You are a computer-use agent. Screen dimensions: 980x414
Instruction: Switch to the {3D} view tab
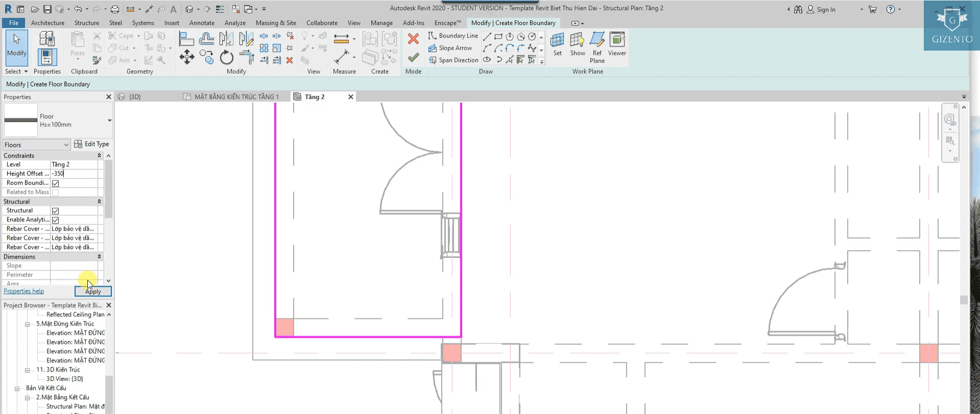point(135,97)
